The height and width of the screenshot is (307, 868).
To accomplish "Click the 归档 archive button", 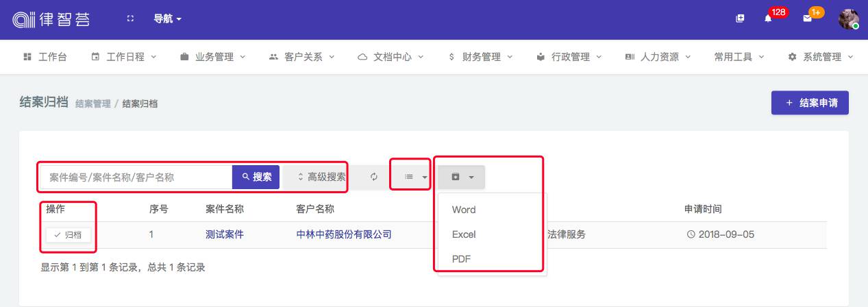I will coord(69,235).
